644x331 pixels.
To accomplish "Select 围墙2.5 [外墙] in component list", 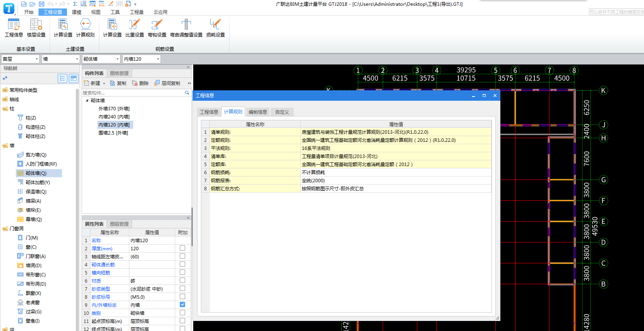I will 113,133.
